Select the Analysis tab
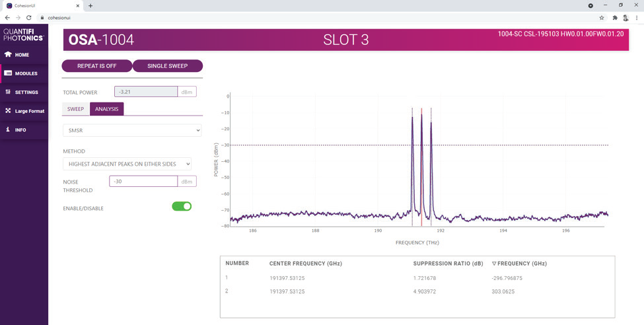This screenshot has height=325, width=644. (x=106, y=109)
